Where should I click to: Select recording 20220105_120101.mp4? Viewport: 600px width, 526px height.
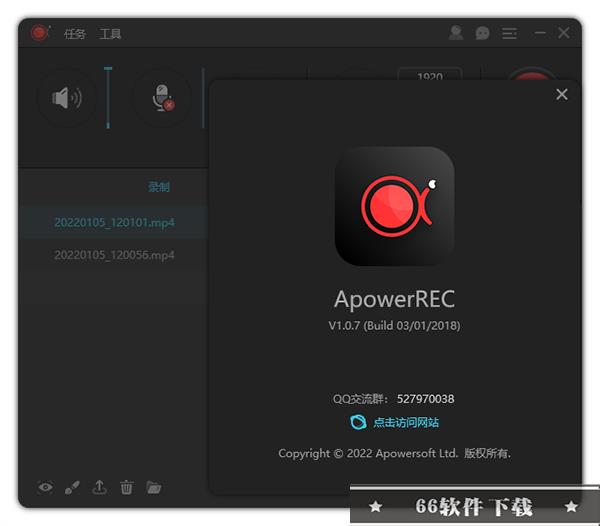(114, 222)
